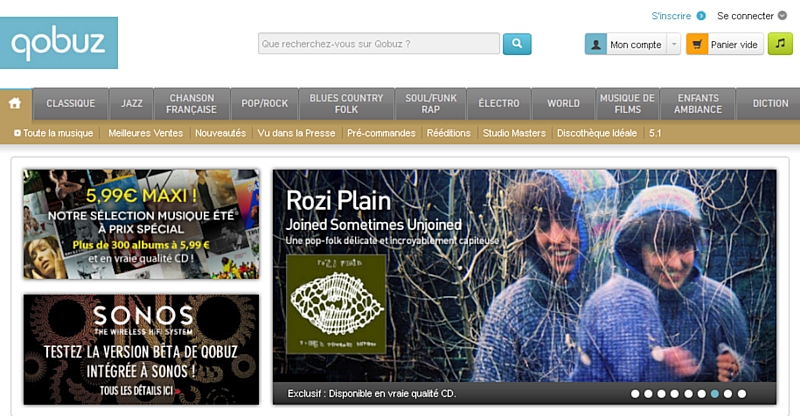
Task: Click Exclusif : Disponible en vraie qualité CD text
Action: [x=372, y=394]
